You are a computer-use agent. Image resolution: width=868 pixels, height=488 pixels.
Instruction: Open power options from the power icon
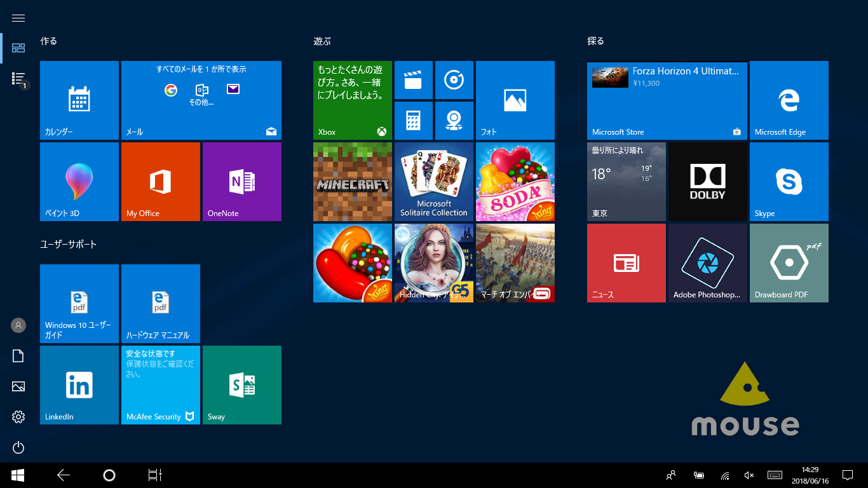[18, 447]
